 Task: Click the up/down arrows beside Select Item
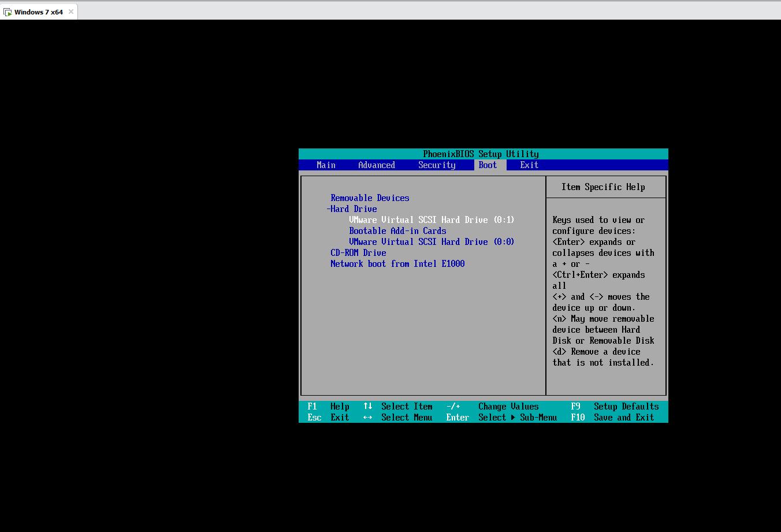point(367,406)
